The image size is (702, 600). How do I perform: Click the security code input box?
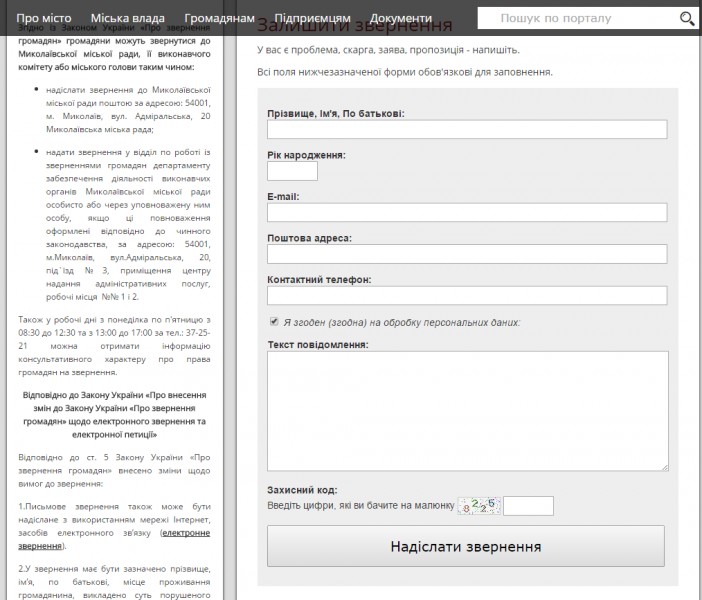click(x=528, y=506)
